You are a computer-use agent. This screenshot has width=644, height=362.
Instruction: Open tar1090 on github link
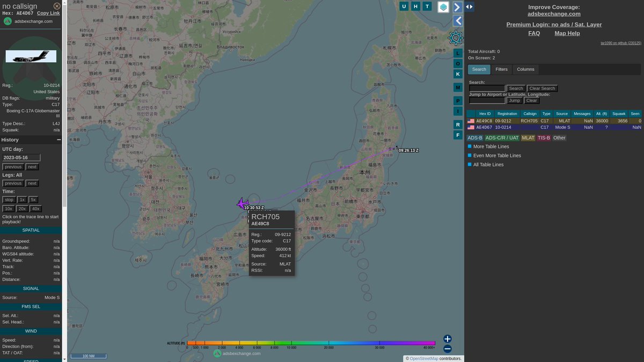click(621, 43)
